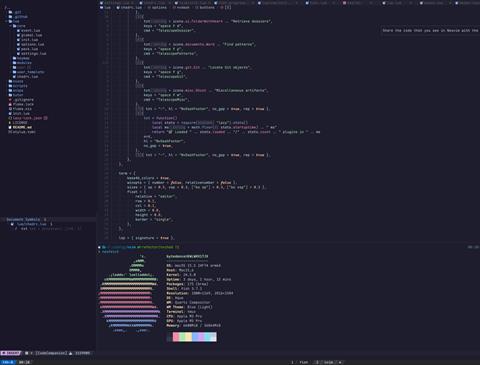Open the README.md file in the tree
480x365 pixels.
click(x=22, y=127)
